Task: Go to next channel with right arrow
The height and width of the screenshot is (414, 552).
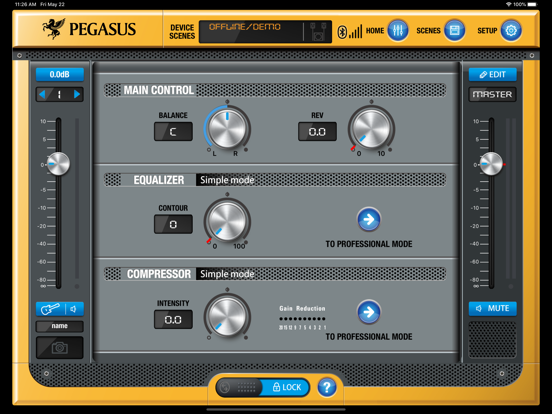Action: tap(77, 94)
